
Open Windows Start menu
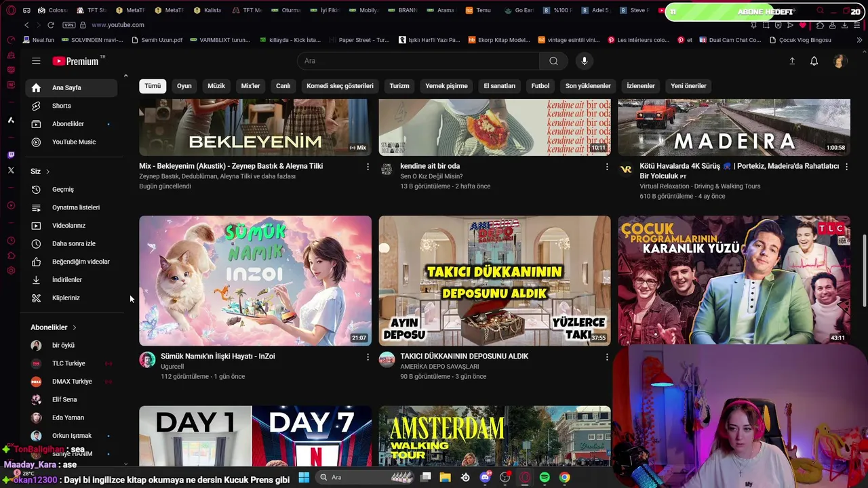point(303,477)
